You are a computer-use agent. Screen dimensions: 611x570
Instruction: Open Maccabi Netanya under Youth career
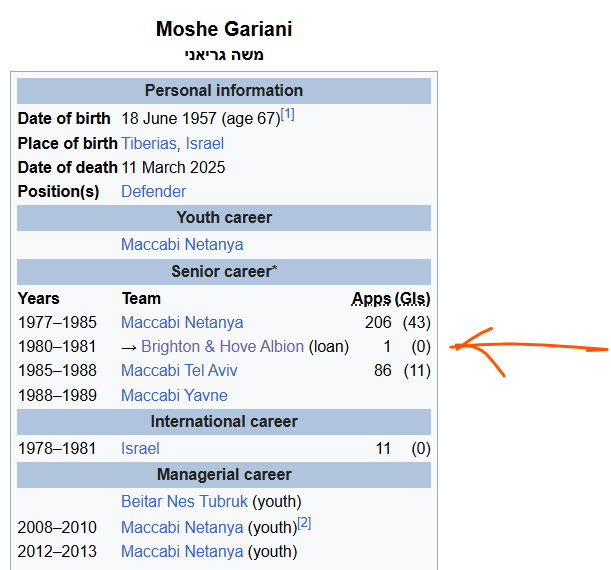[182, 245]
